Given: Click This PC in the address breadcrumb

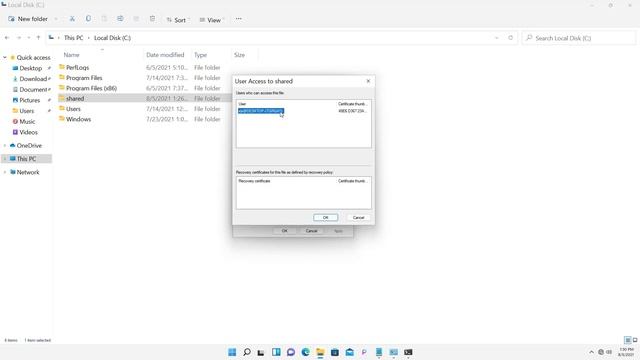Looking at the screenshot, I should (x=73, y=38).
